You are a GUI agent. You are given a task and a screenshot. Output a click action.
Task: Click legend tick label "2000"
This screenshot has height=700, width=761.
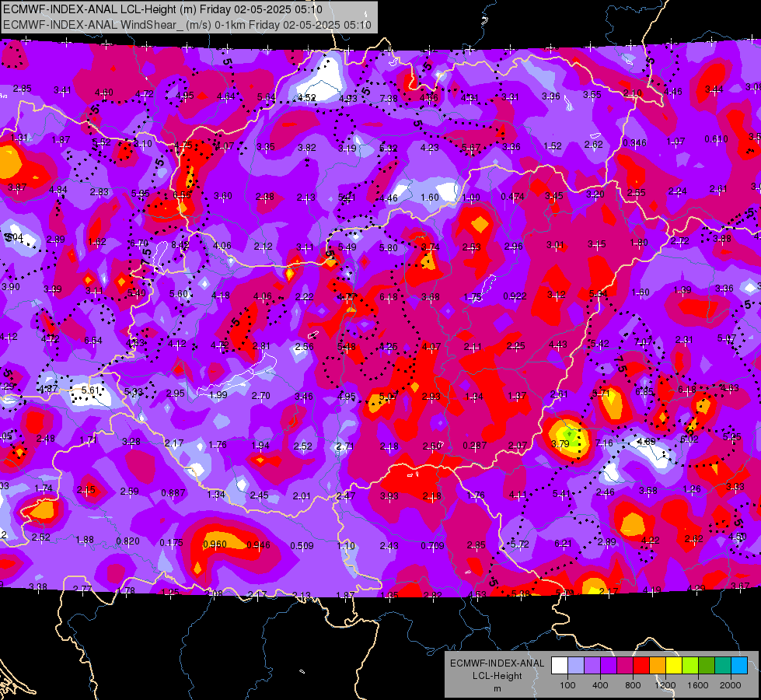[731, 685]
